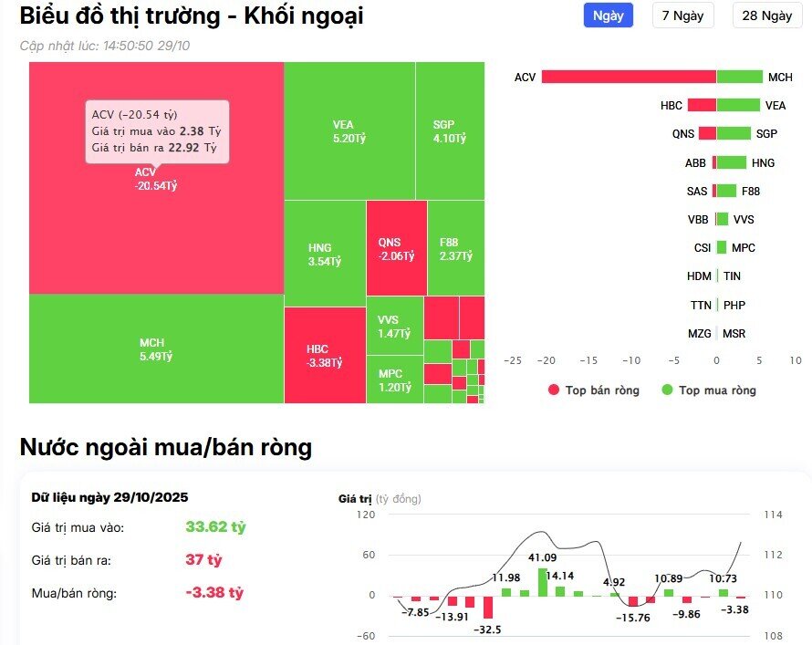Click the small VVS bar next to VBB
This screenshot has width=812, height=645.
[724, 219]
